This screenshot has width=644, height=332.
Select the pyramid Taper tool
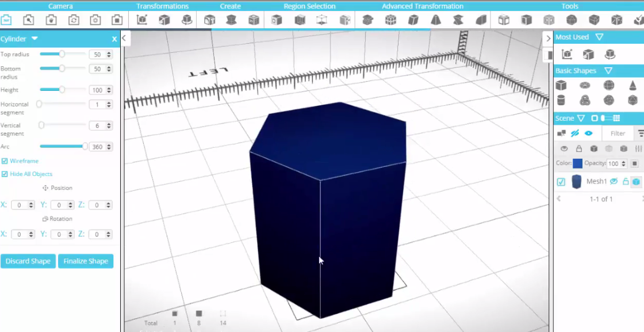[x=436, y=20]
